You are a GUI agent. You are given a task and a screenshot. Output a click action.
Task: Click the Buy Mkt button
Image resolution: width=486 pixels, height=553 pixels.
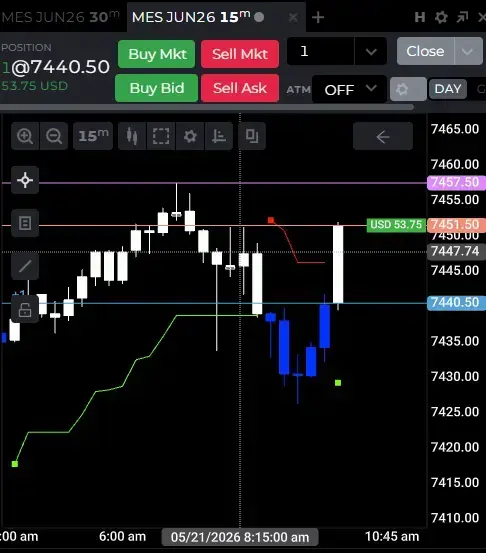[x=157, y=54]
